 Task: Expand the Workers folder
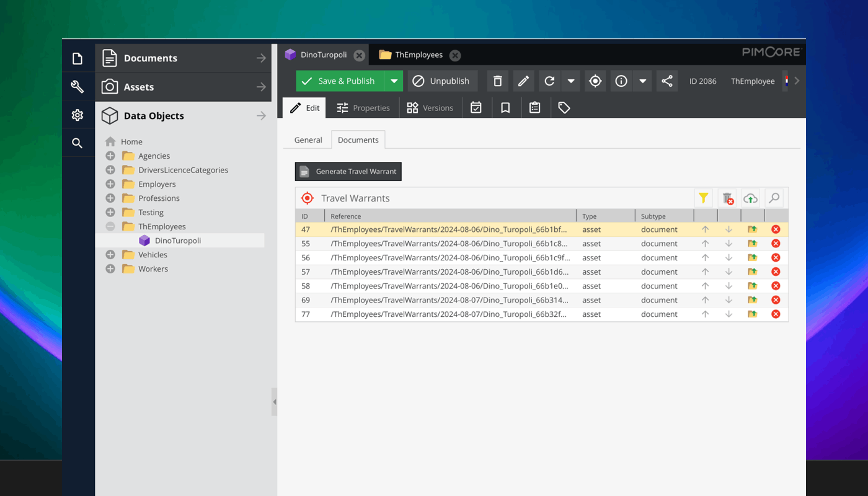tap(110, 269)
